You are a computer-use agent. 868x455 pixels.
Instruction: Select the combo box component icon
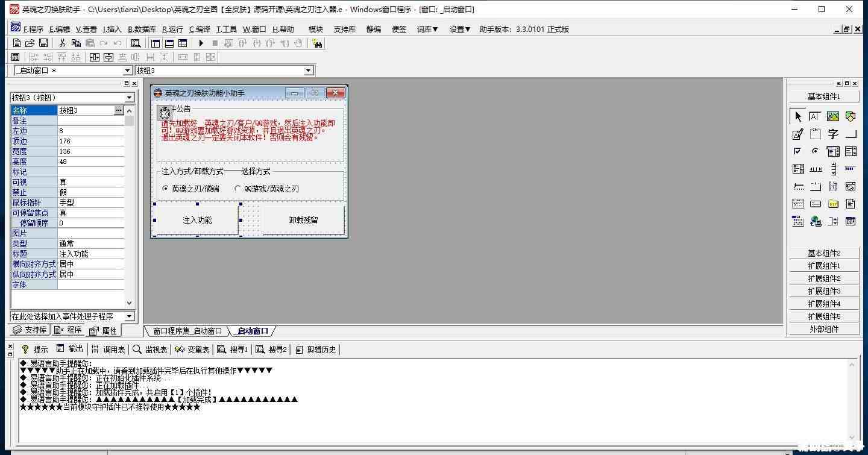pyautogui.click(x=833, y=151)
